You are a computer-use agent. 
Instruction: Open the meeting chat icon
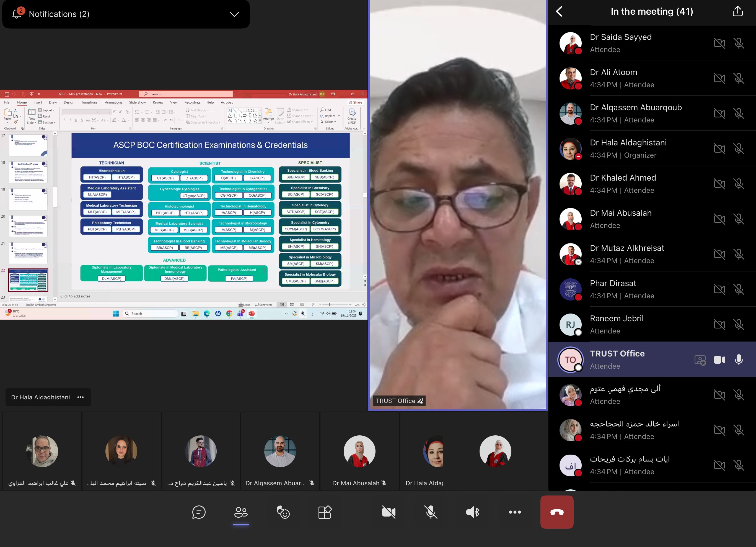click(199, 512)
